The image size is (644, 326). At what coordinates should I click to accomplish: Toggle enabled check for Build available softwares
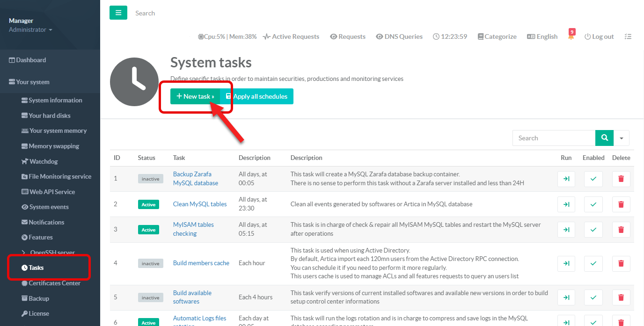click(593, 297)
